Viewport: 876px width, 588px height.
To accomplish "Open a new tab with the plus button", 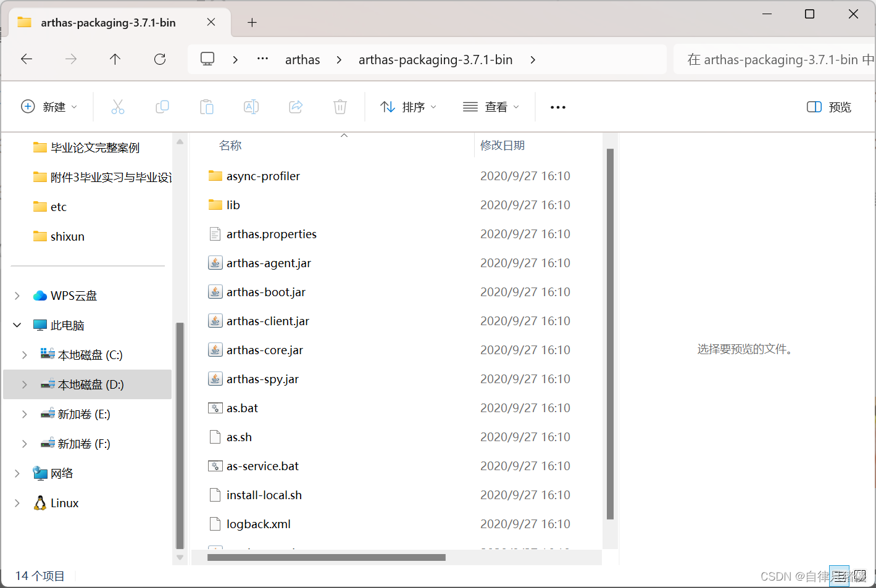I will 252,22.
